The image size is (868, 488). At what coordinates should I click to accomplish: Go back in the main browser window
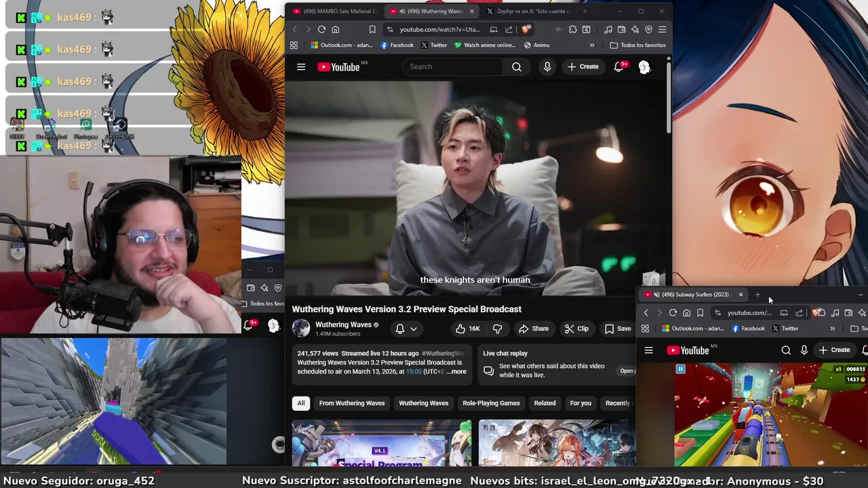pyautogui.click(x=294, y=29)
